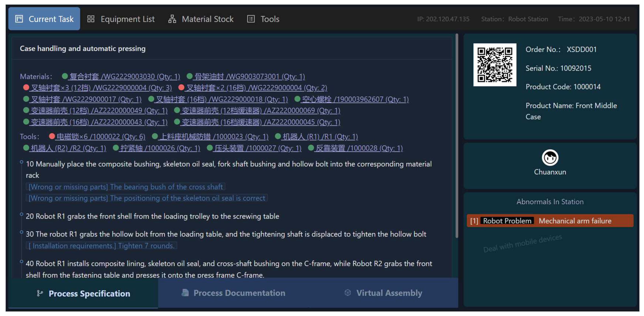Click the Tools list icon
Viewport: 644px width, 316px height.
pos(251,19)
